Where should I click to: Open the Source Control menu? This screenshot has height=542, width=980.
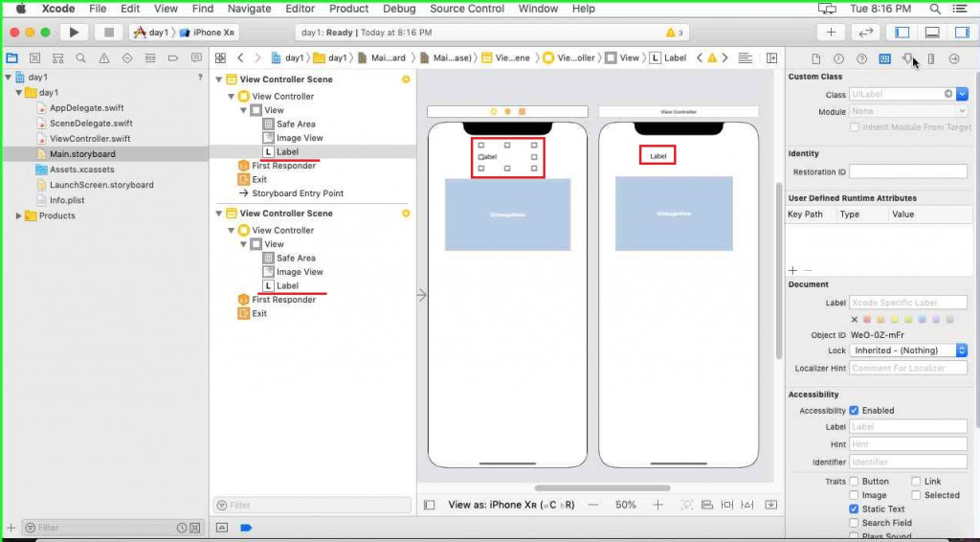[x=467, y=9]
